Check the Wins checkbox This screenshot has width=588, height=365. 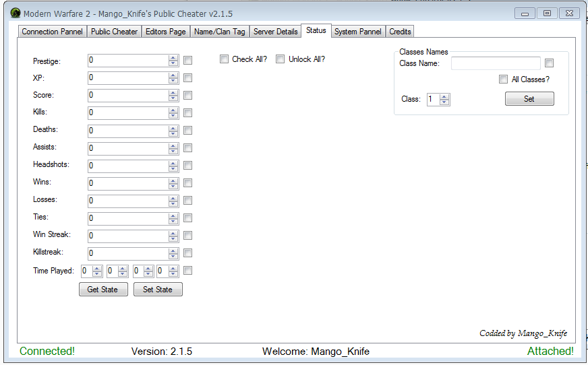point(188,183)
